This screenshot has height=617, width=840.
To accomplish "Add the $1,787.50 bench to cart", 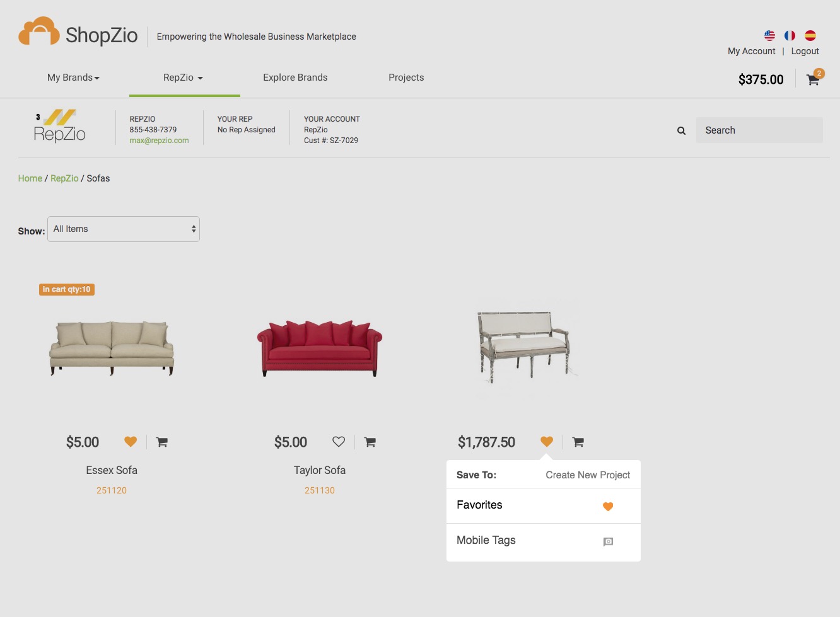I will tap(578, 442).
